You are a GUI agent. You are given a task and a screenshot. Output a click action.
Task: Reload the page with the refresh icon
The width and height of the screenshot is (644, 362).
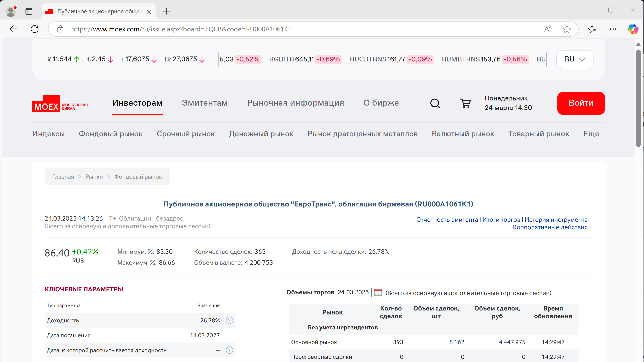[35, 29]
